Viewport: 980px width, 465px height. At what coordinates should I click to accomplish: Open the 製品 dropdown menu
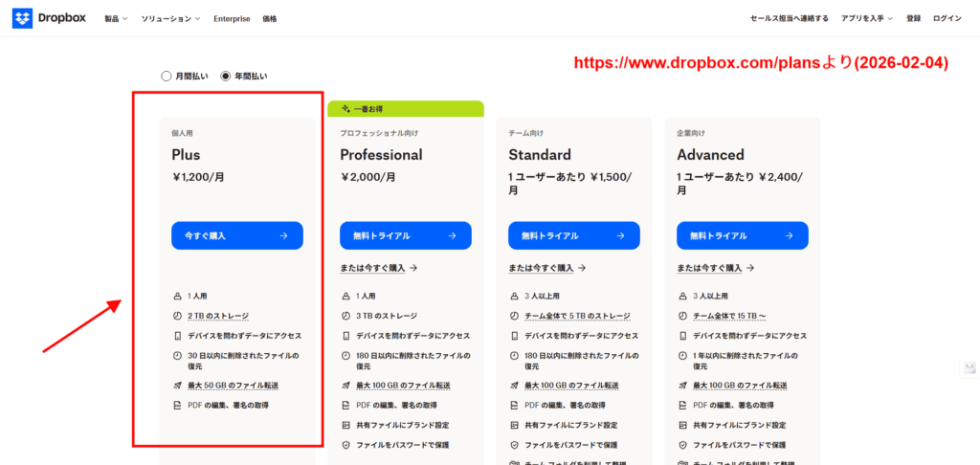coord(116,19)
